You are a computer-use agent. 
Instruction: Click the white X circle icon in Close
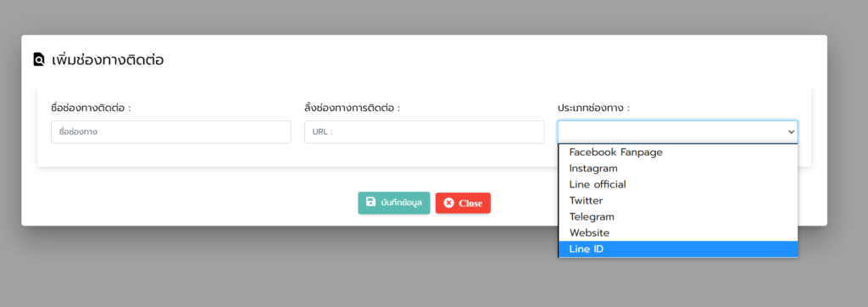(x=449, y=203)
